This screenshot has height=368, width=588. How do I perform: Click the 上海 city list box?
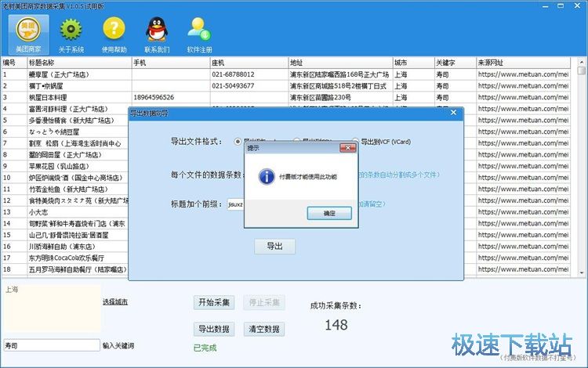tap(53, 308)
